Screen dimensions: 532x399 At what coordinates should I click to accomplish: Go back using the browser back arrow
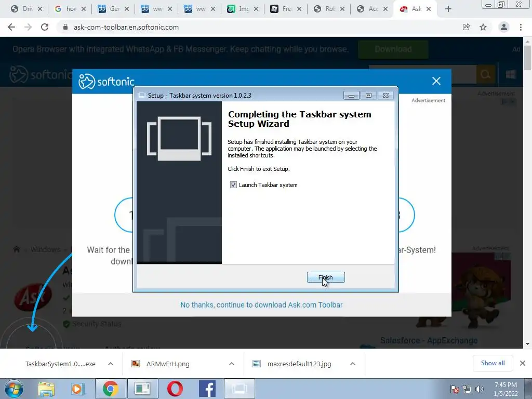click(x=11, y=27)
